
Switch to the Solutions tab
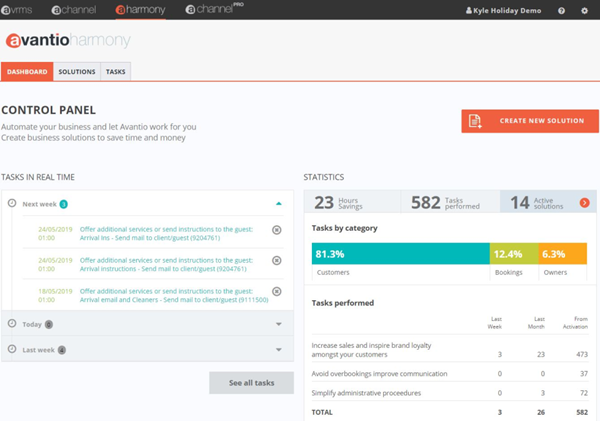click(x=77, y=72)
